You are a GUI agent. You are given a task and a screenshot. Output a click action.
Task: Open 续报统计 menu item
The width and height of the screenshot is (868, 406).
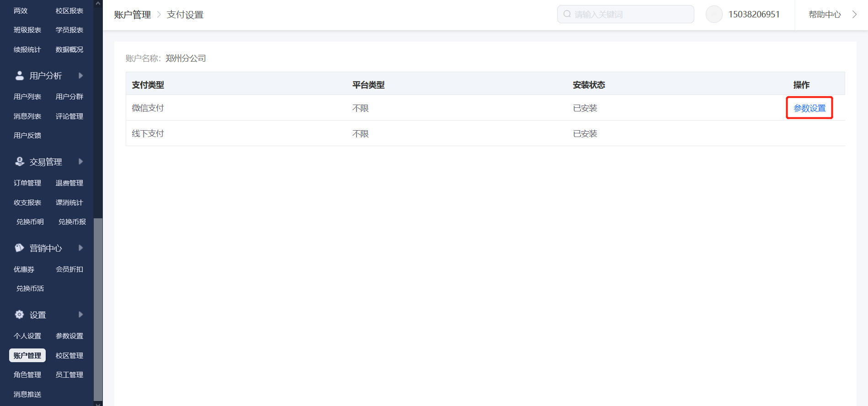(27, 50)
